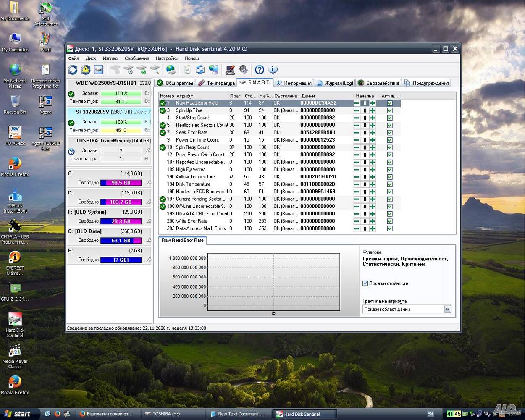Viewport: 525px width, 420px height.
Task: Open the Диск menu
Action: (91, 58)
